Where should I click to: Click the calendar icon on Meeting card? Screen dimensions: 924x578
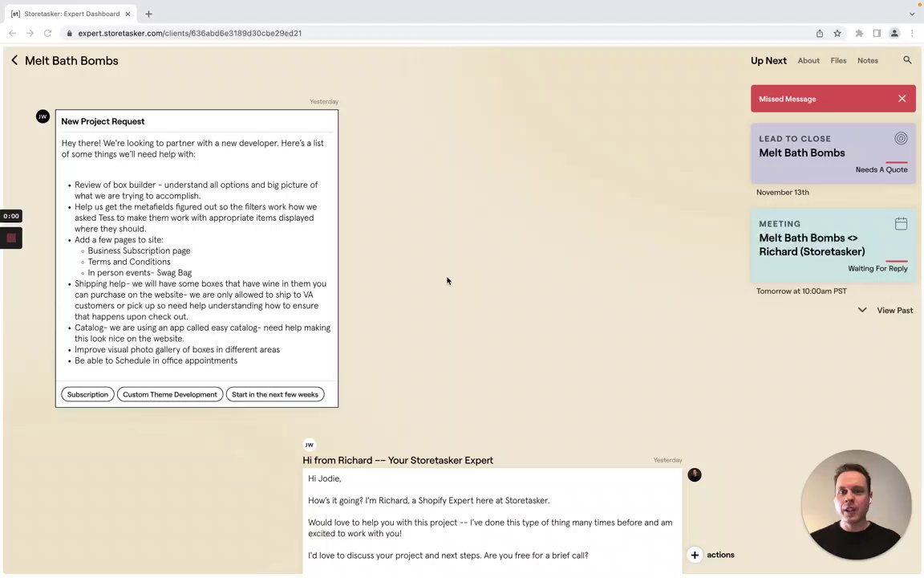901,223
